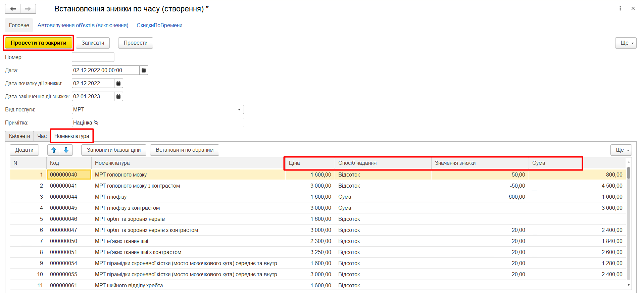Open calendar for discount start date
This screenshot has width=644, height=296.
tap(118, 83)
